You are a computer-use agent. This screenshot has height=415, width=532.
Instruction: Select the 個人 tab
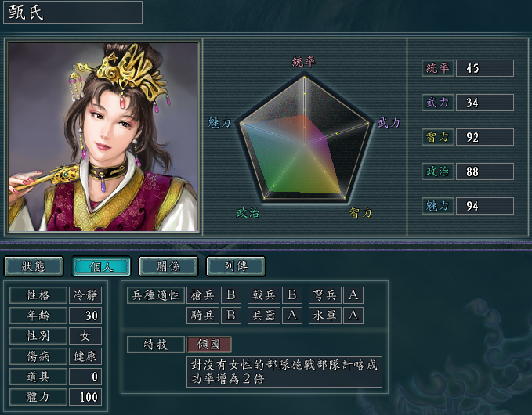tap(101, 266)
